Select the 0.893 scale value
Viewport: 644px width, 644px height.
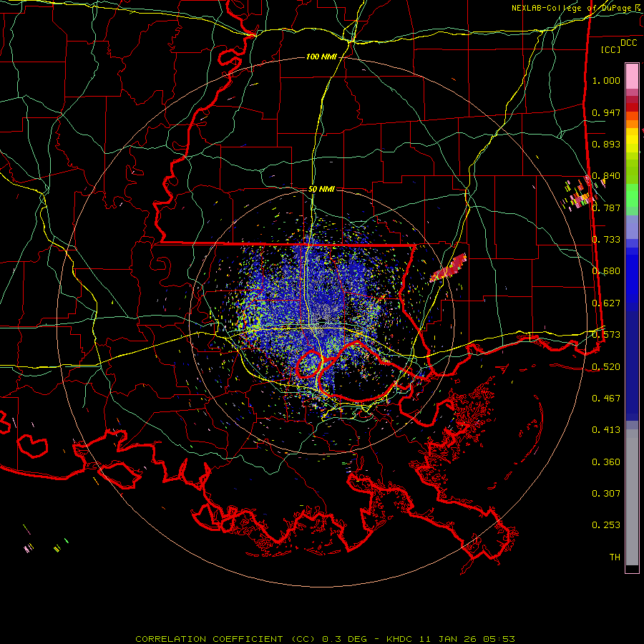point(606,144)
